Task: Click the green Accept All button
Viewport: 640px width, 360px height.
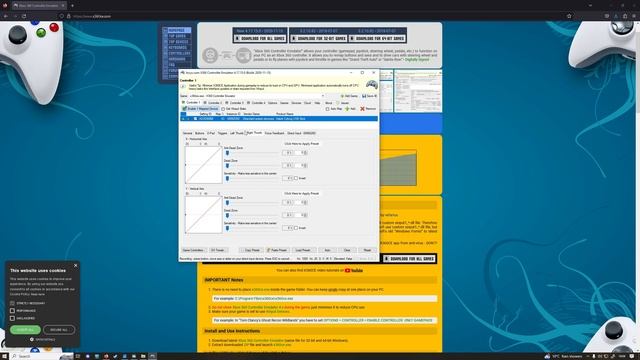Action: (25, 329)
